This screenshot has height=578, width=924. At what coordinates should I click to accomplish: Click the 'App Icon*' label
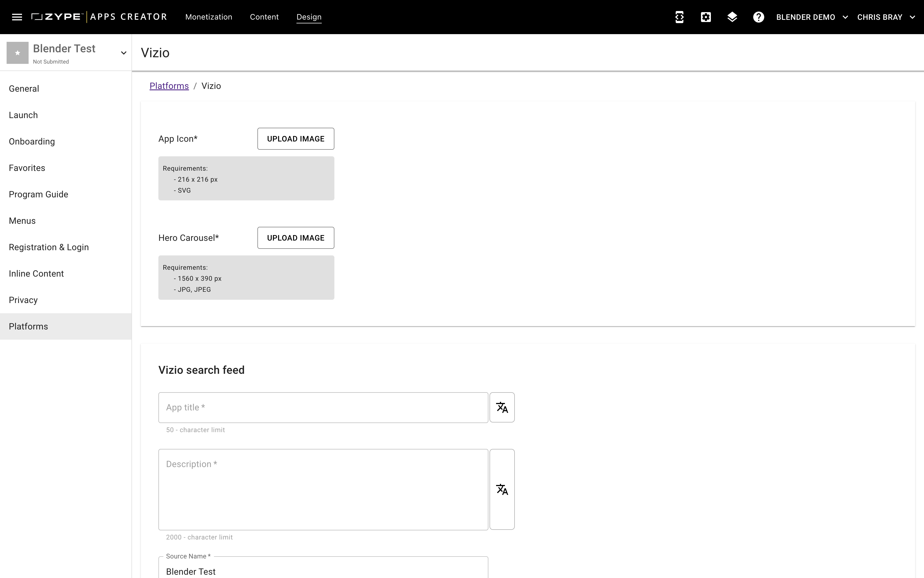click(x=178, y=139)
